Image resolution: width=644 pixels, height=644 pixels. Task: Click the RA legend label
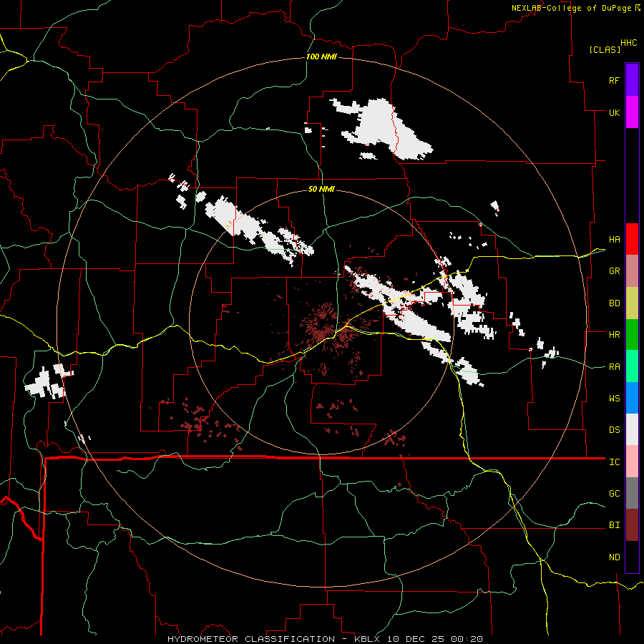614,367
